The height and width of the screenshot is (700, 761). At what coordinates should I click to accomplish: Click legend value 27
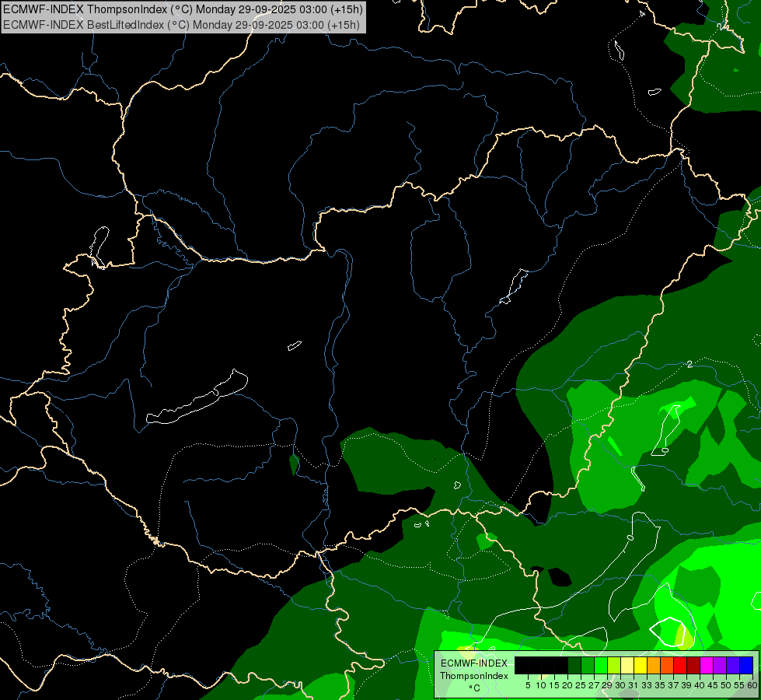coord(594,685)
